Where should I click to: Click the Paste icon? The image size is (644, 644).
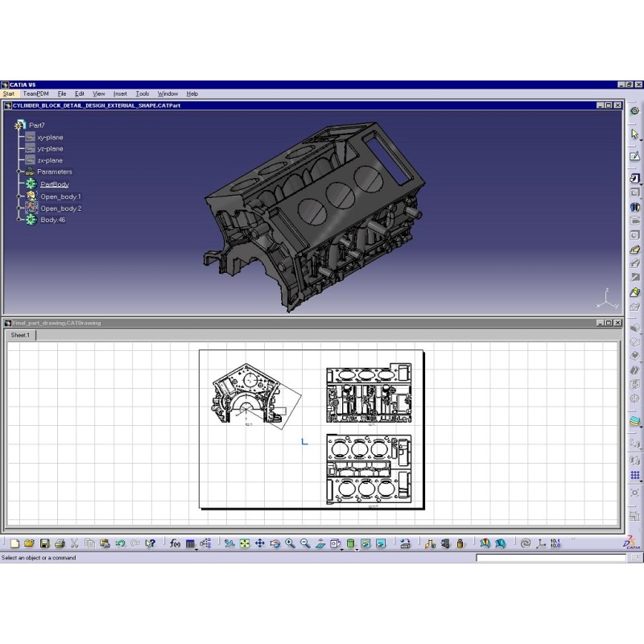105,543
